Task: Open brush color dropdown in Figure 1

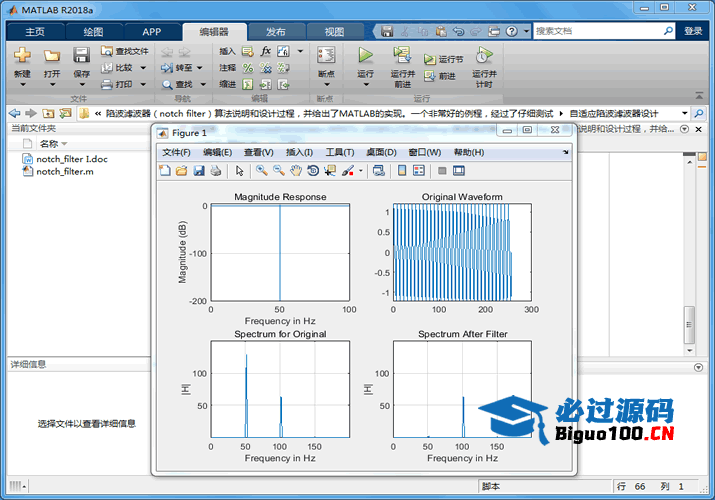Action: tap(360, 171)
